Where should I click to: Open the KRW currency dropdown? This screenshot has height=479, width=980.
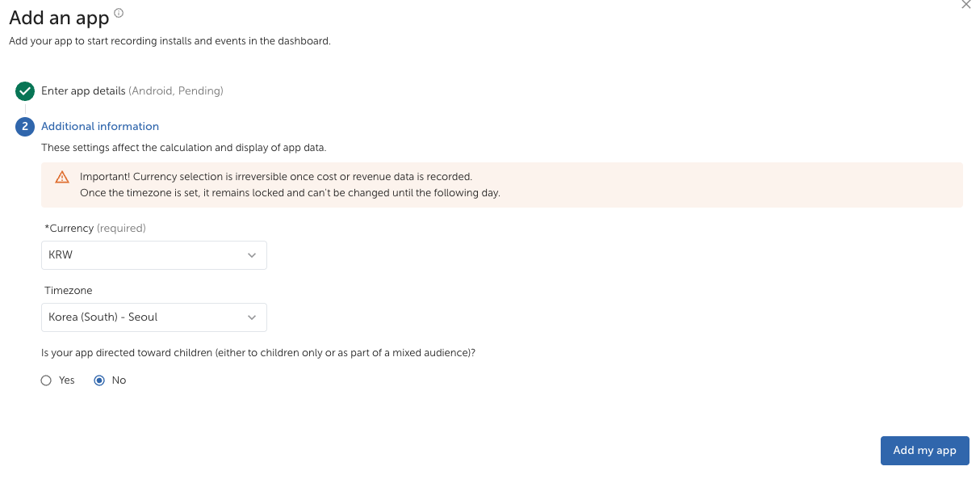click(153, 255)
